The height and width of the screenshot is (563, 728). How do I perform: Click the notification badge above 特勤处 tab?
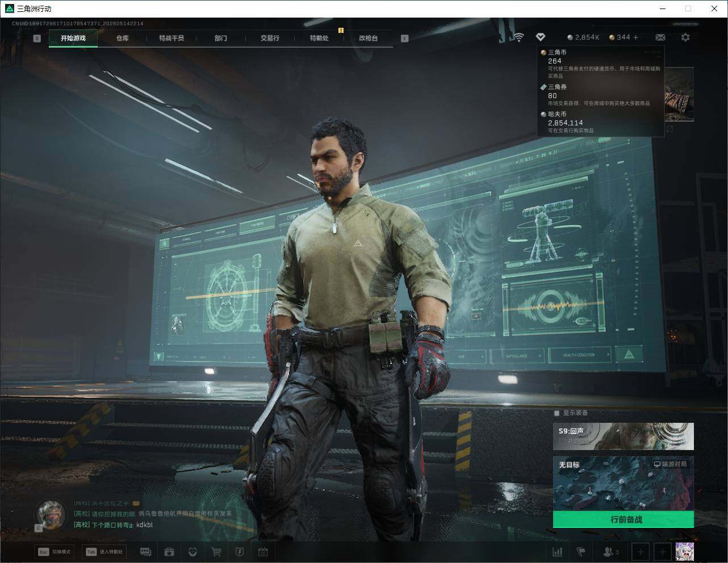(x=341, y=30)
